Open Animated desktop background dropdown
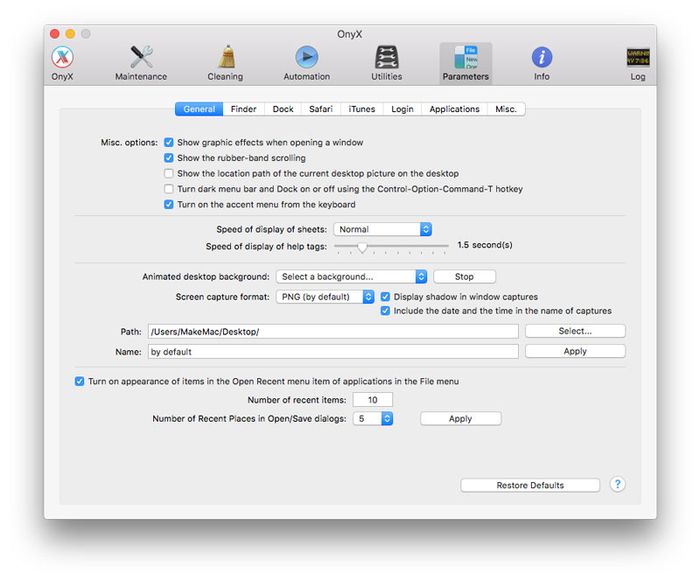This screenshot has width=700, height=581. [x=351, y=277]
